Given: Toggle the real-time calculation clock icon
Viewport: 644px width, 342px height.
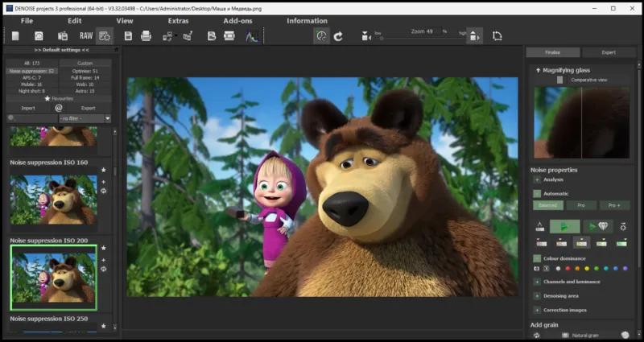Looking at the screenshot, I should [321, 36].
